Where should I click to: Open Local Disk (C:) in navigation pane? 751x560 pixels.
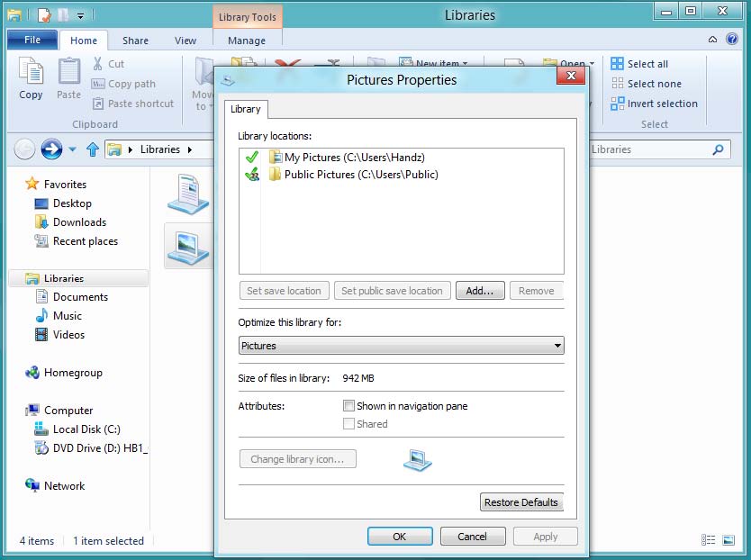(x=86, y=429)
